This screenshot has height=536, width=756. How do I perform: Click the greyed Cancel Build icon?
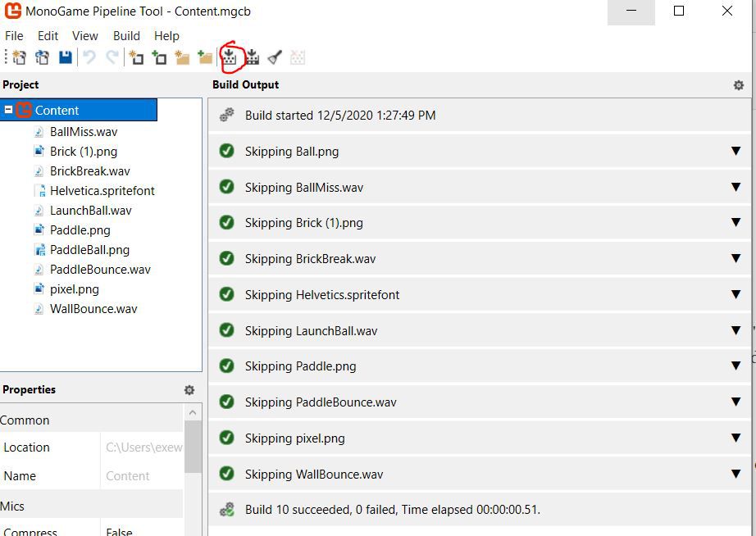click(x=298, y=57)
